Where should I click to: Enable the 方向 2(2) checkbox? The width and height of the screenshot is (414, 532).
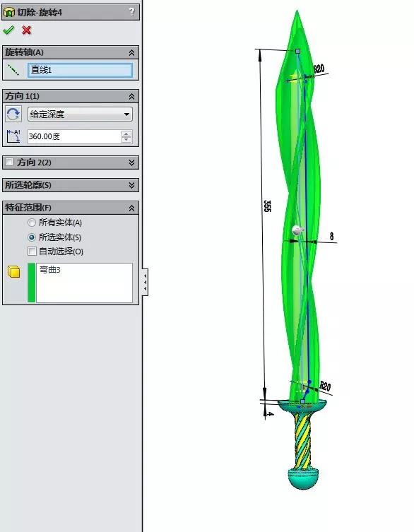tap(9, 162)
